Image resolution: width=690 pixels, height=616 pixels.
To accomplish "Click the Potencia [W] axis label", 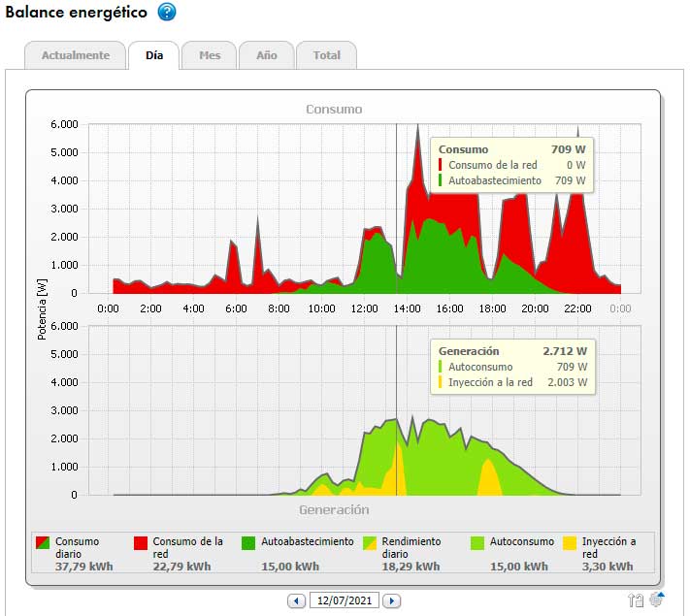I will tap(42, 309).
